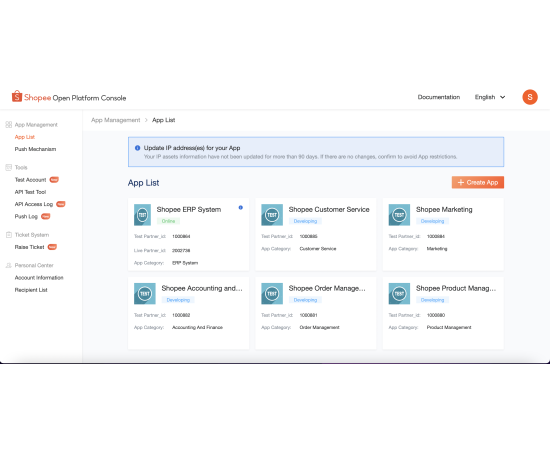Click Customer Service category value

pos(318,249)
